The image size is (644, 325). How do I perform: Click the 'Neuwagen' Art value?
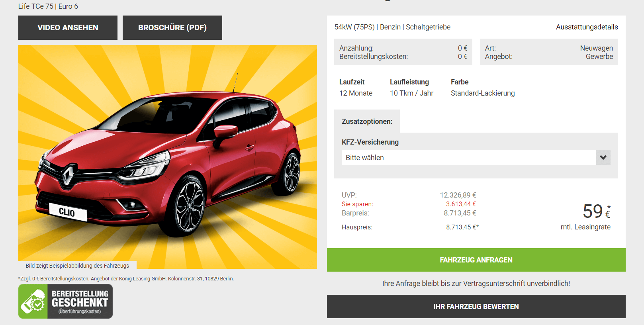[596, 48]
